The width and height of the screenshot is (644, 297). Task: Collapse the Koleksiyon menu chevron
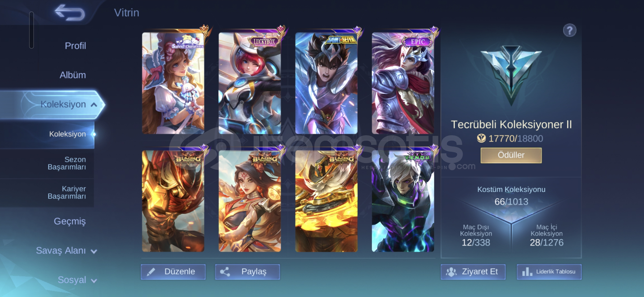[x=94, y=105]
